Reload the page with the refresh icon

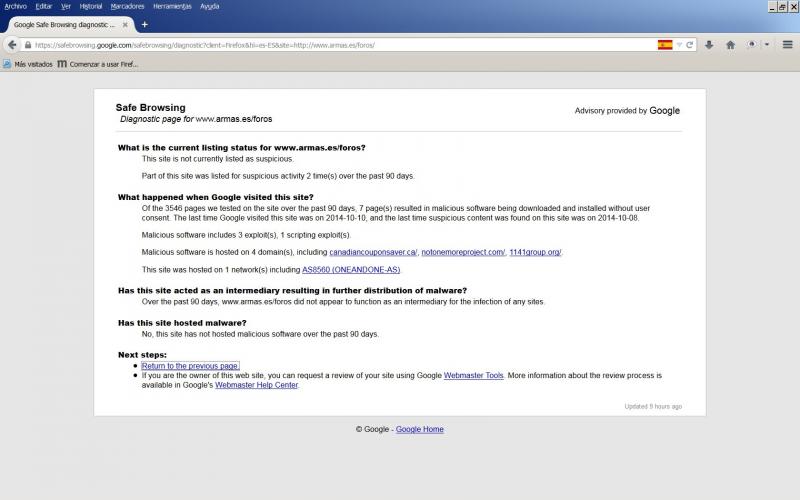coord(689,45)
